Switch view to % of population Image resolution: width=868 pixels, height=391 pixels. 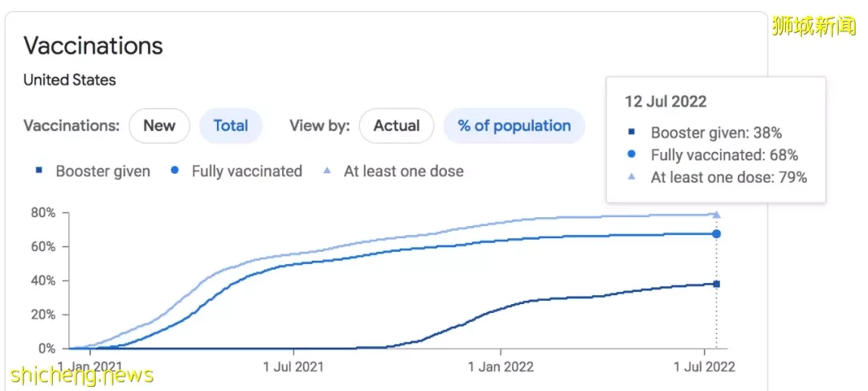514,126
